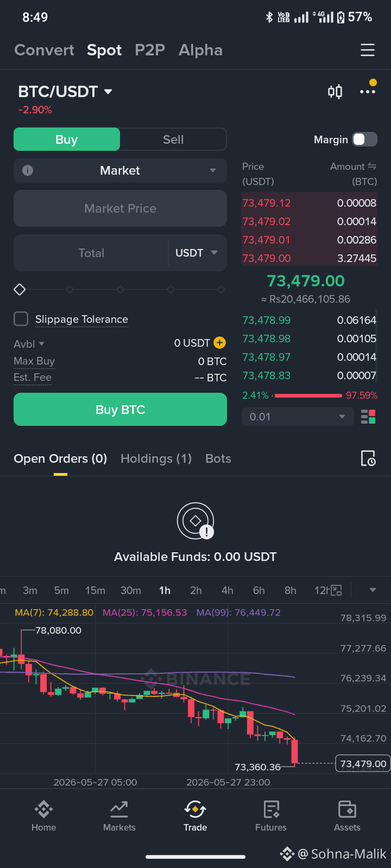The image size is (391, 868).
Task: Select bid price 73,478.99
Action: tap(267, 320)
